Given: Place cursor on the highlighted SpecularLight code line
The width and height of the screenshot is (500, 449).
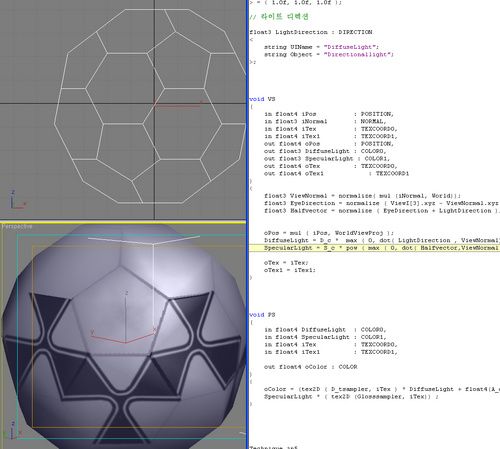Looking at the screenshot, I should (374, 248).
